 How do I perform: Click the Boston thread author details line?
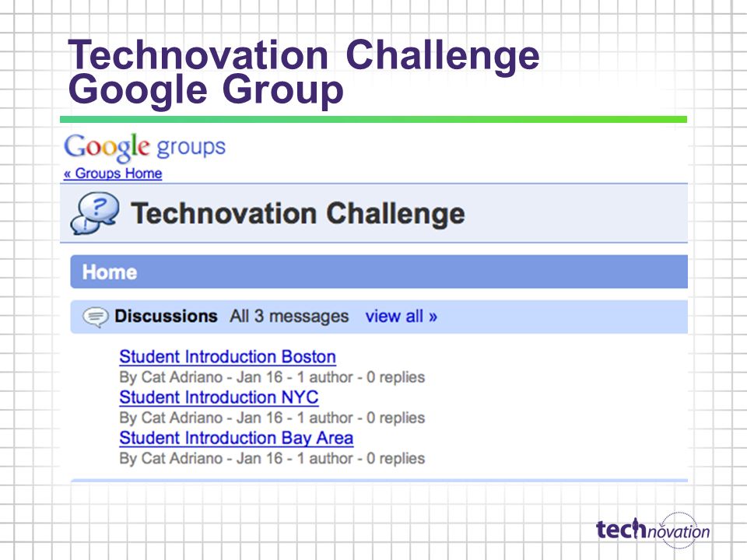272,377
